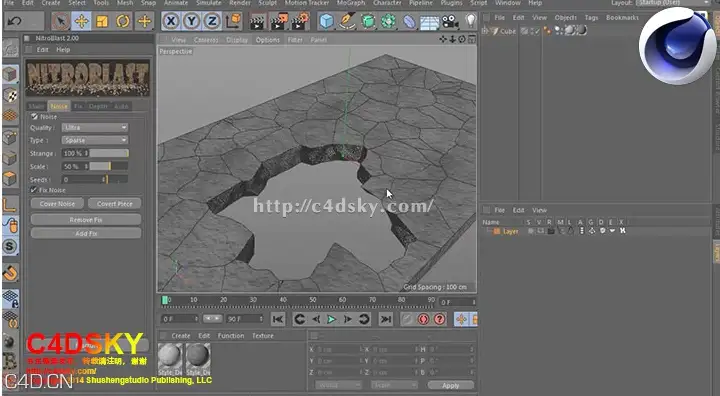The height and width of the screenshot is (396, 720).
Task: Switch to Points mode
Action: pos(10,136)
